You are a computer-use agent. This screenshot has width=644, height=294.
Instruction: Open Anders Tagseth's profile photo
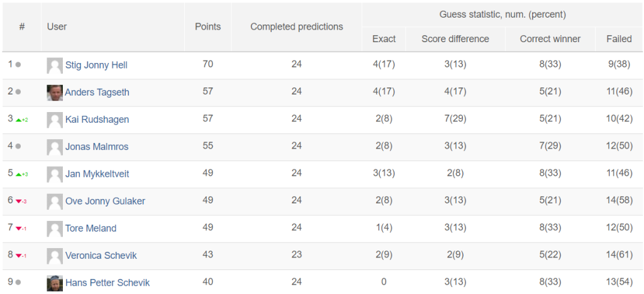55,93
